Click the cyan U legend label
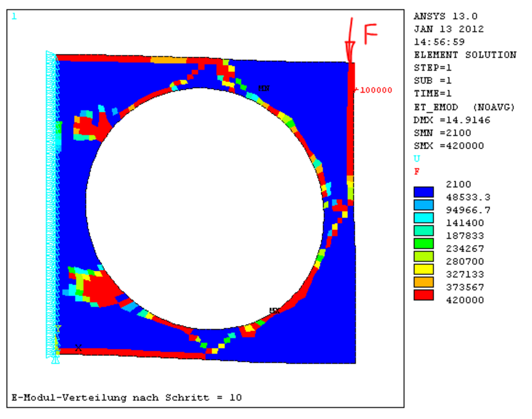 (417, 158)
